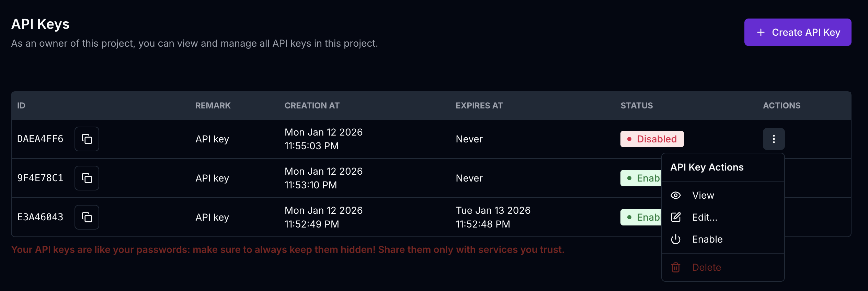Choose Edit... from the actions menu
Screen dimensions: 868x291
coord(705,217)
